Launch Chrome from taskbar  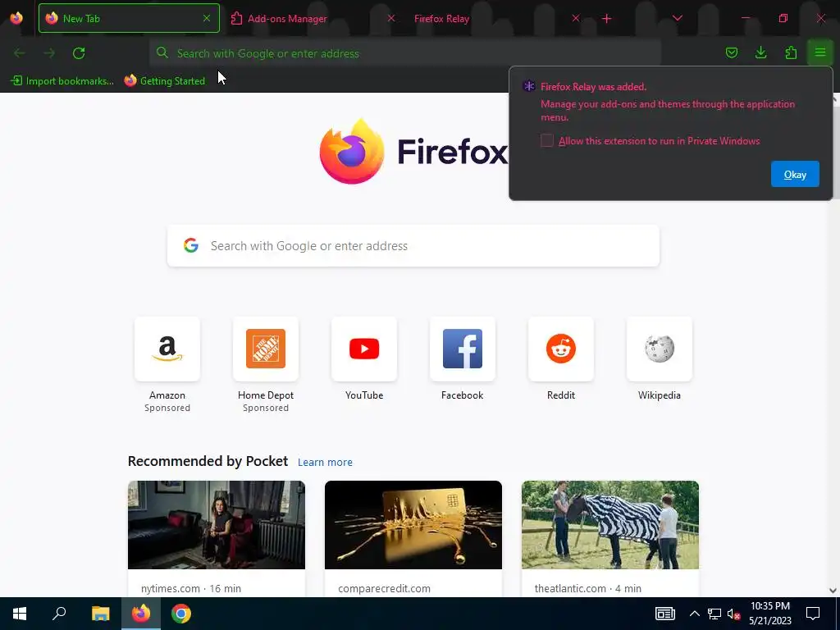181,614
